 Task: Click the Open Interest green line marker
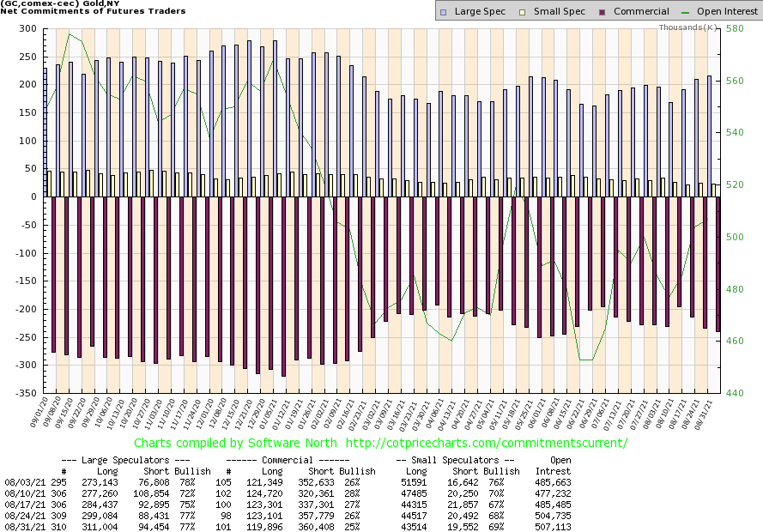click(x=684, y=12)
